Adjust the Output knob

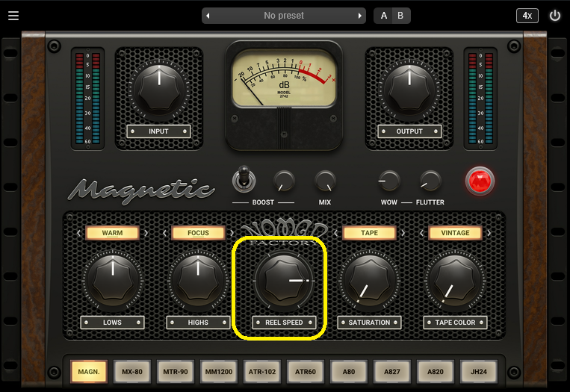point(409,90)
